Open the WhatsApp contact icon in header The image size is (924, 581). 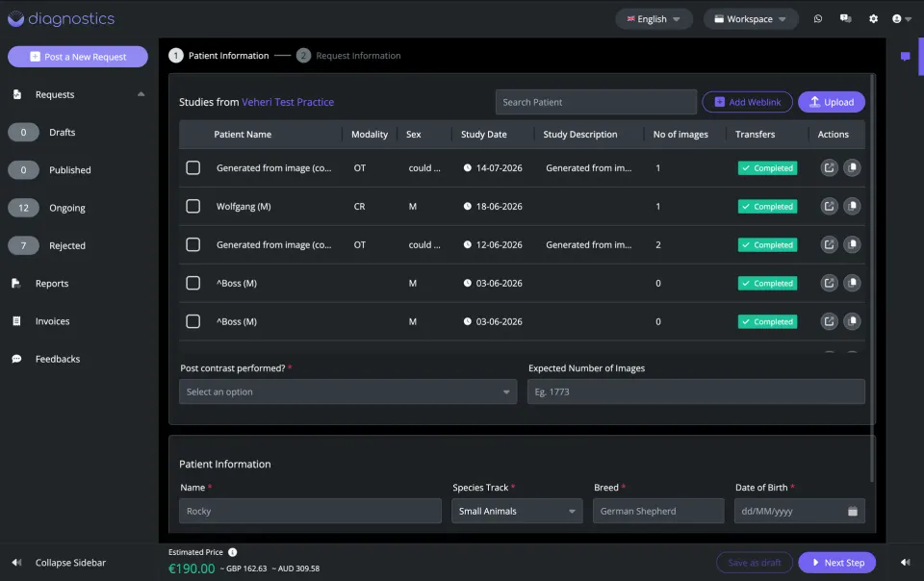tap(817, 19)
